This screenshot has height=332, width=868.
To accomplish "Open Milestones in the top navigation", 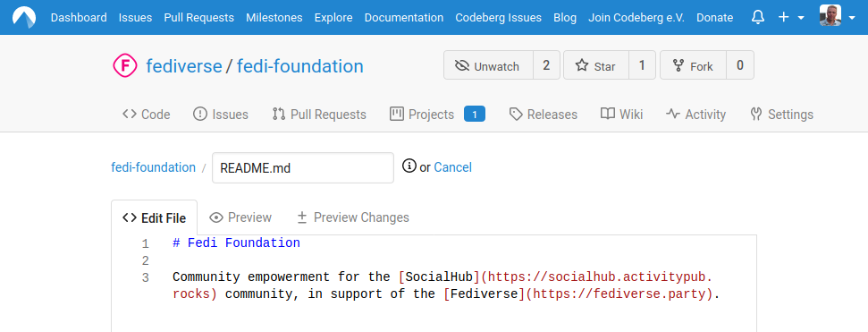I will tap(274, 17).
